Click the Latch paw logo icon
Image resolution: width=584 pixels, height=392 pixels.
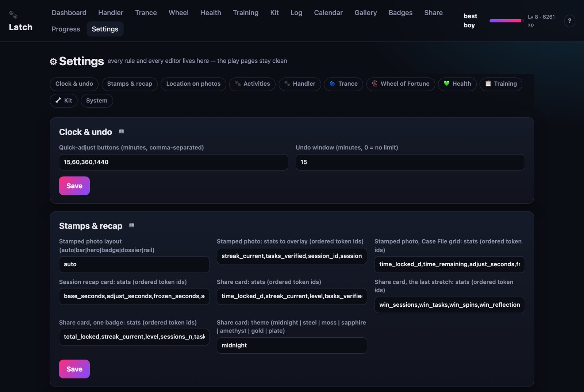click(x=13, y=15)
